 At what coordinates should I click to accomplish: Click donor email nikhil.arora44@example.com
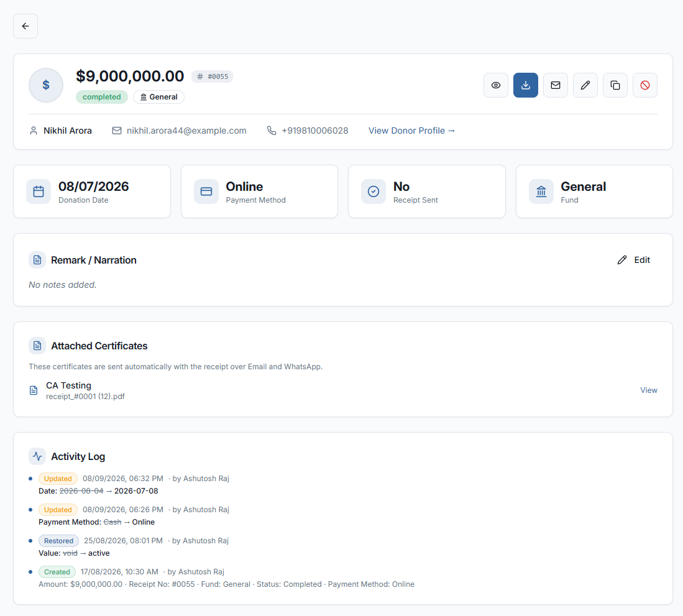tap(186, 131)
